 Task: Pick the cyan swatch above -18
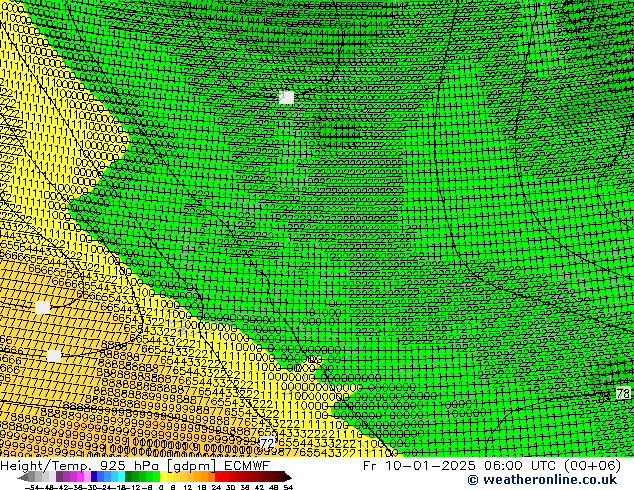coord(121,477)
